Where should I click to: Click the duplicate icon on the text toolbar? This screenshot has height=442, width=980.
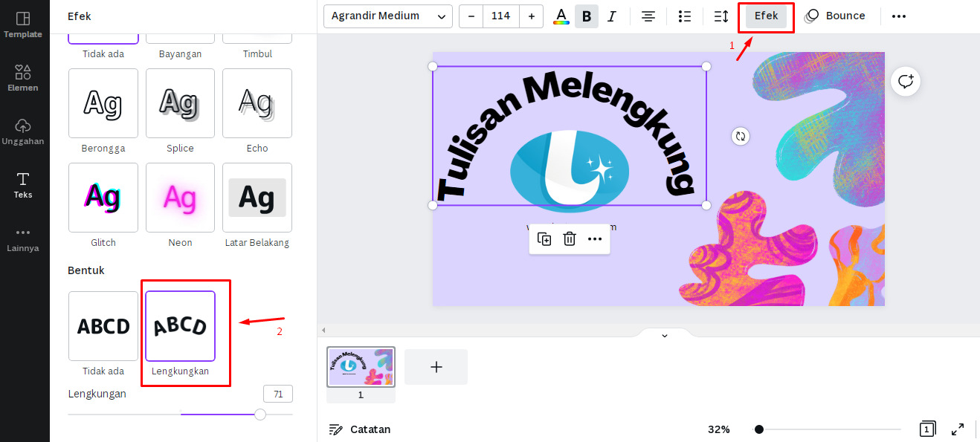(x=544, y=238)
